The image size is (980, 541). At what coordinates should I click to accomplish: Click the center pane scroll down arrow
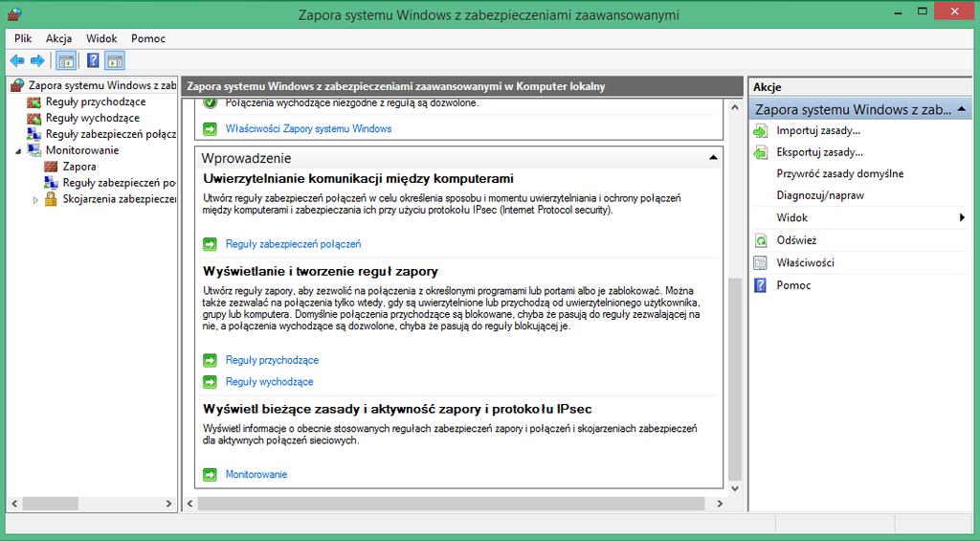(735, 488)
